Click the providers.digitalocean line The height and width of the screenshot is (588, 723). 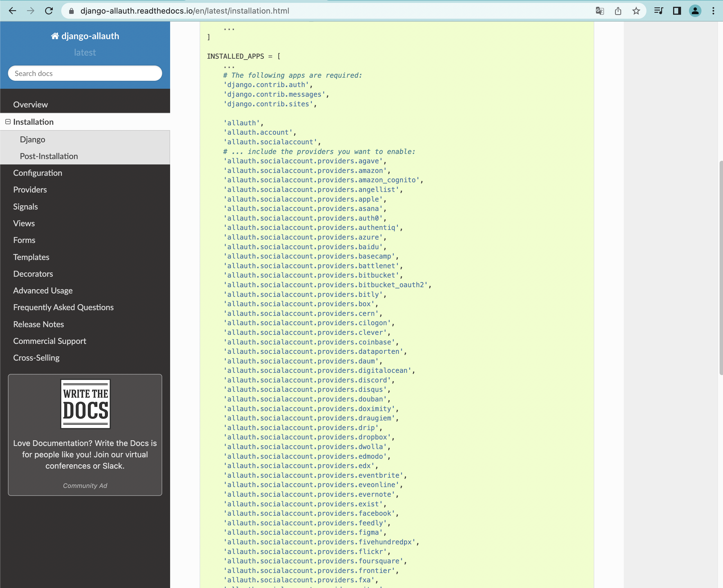319,371
